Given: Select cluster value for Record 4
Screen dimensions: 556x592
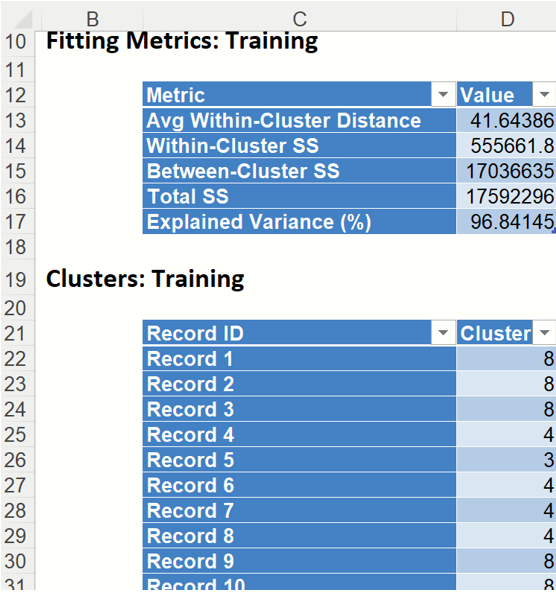Looking at the screenshot, I should 506,434.
